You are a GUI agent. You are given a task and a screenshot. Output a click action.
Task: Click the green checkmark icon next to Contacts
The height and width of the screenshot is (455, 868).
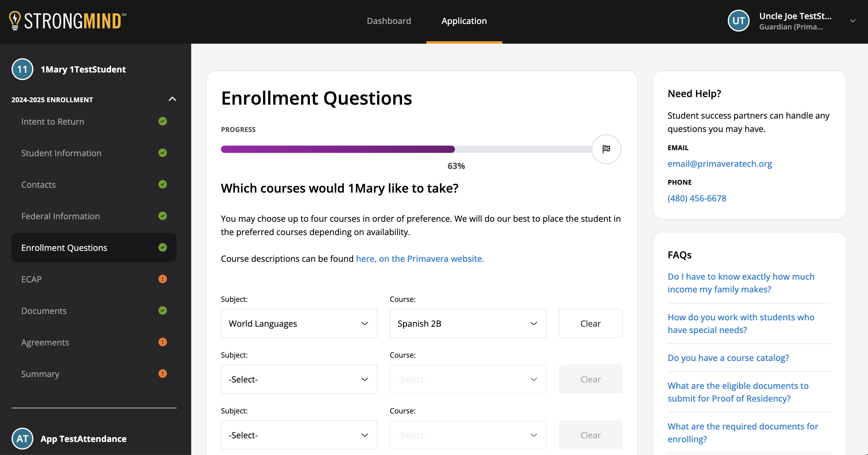(x=162, y=184)
